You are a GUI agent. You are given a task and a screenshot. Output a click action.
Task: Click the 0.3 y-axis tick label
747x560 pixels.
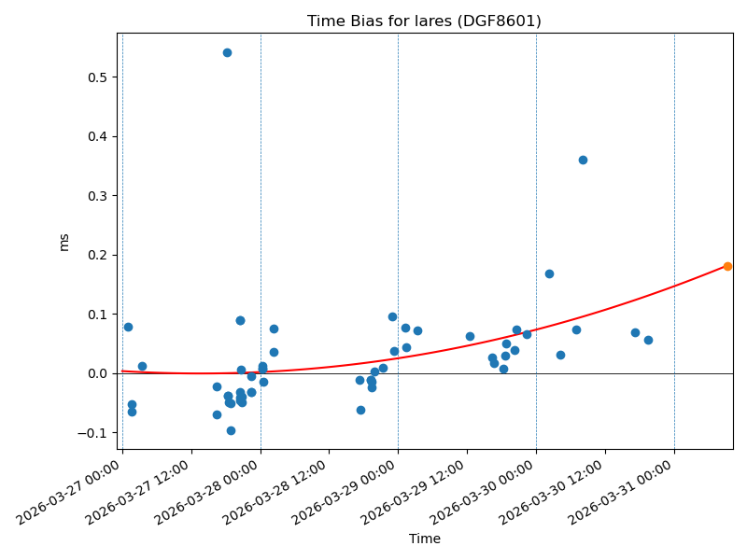(x=96, y=196)
